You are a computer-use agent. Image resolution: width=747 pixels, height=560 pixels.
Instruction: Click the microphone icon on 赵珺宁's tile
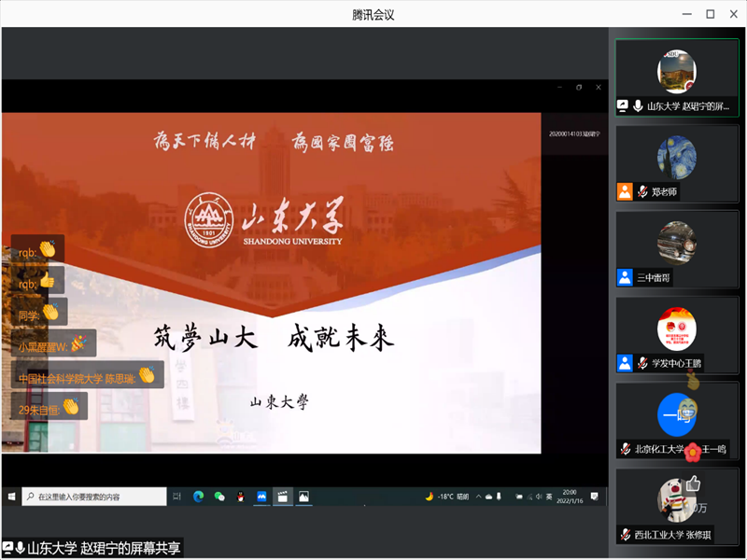coord(638,105)
